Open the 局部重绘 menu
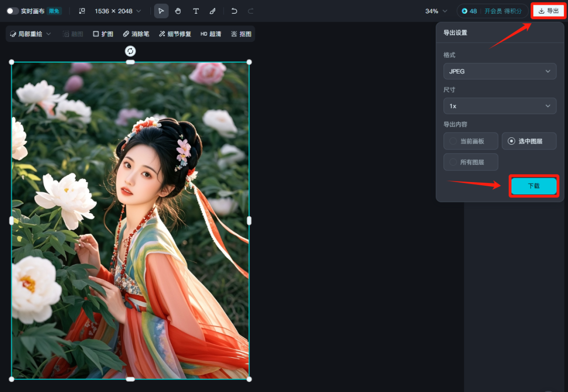Screen dimensions: 568x392 [x=31, y=34]
